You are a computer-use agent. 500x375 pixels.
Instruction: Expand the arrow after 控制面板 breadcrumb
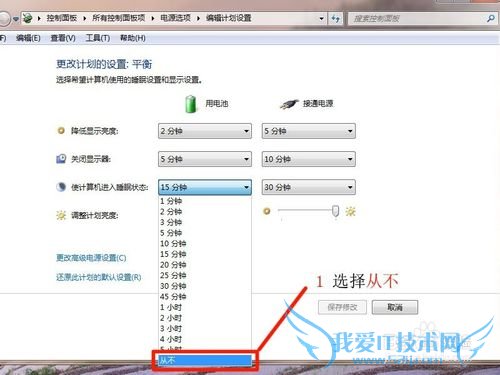[85, 18]
